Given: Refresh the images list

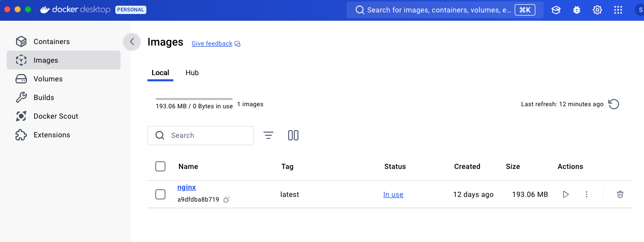Looking at the screenshot, I should [x=613, y=104].
